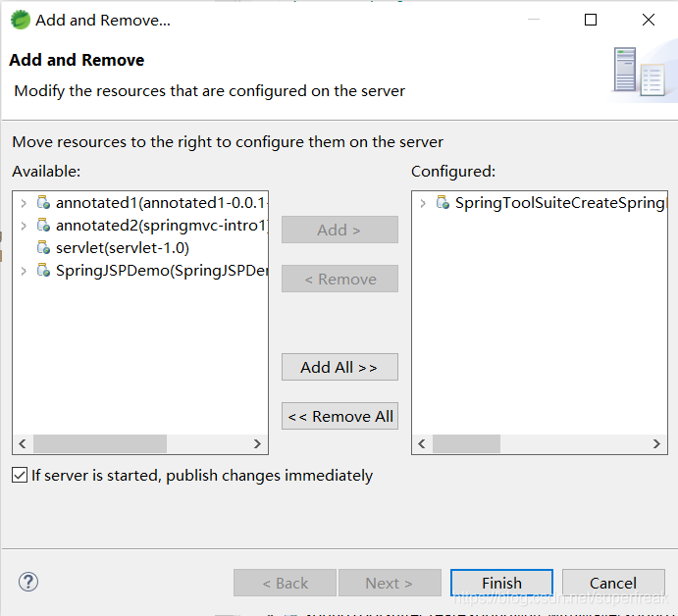This screenshot has width=678, height=616.
Task: Click the annotated1 module icon
Action: [43, 202]
